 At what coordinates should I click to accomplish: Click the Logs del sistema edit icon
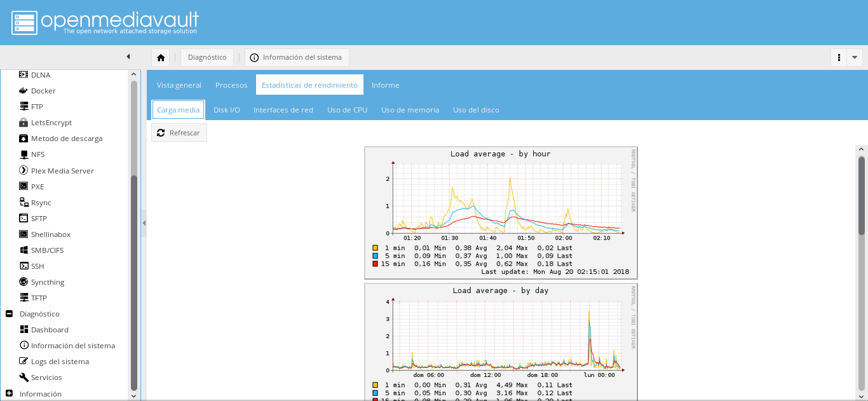click(24, 361)
